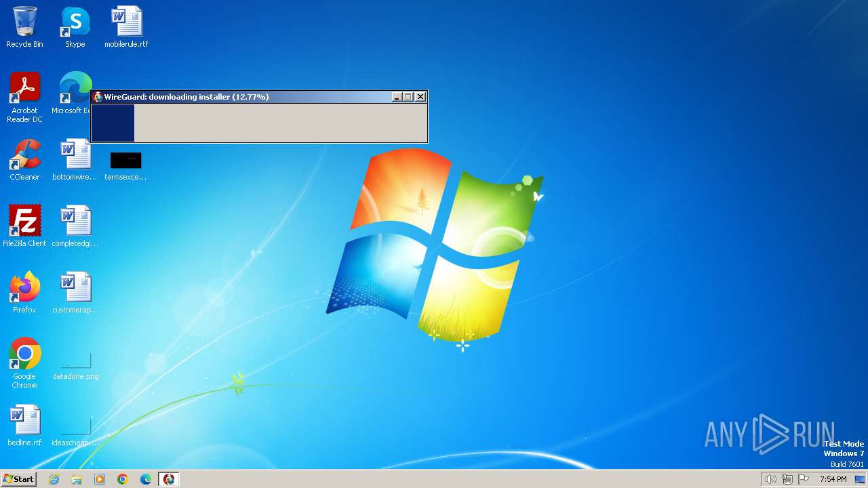
Task: Open Microsoft Edge from the taskbar
Action: pos(146,479)
